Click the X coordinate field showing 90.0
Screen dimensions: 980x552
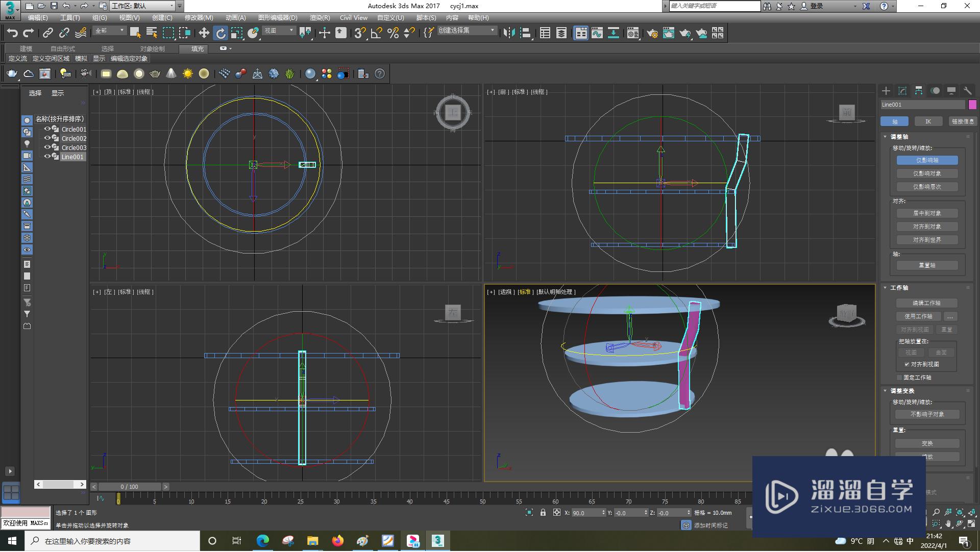tap(586, 513)
